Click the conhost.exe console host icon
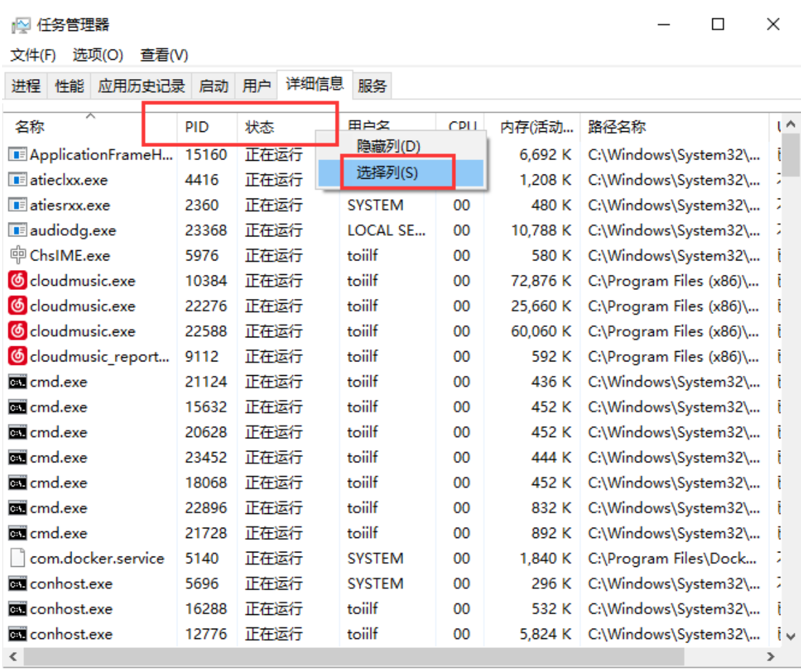801x672 pixels. pos(19,583)
